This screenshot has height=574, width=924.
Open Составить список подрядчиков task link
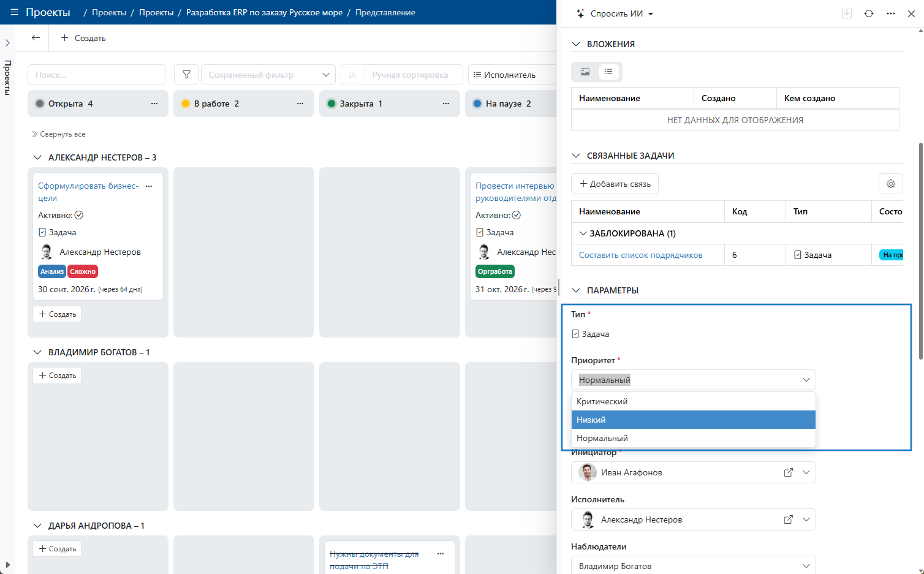[641, 255]
